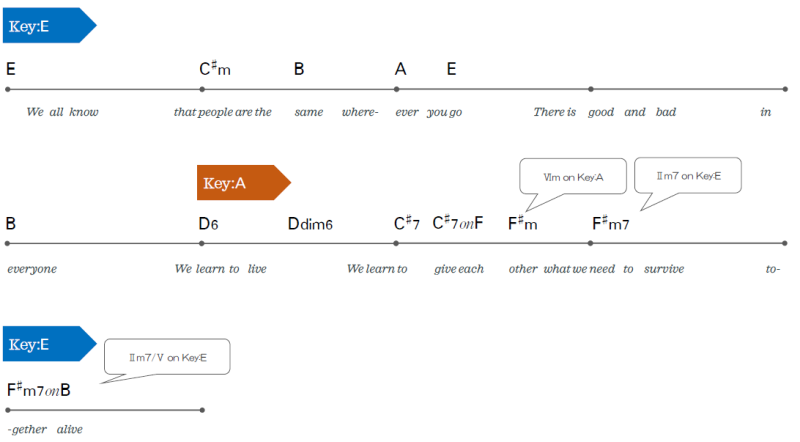Image resolution: width=800 pixels, height=442 pixels.
Task: Click the blue Key:E tag at top
Action: [x=49, y=26]
